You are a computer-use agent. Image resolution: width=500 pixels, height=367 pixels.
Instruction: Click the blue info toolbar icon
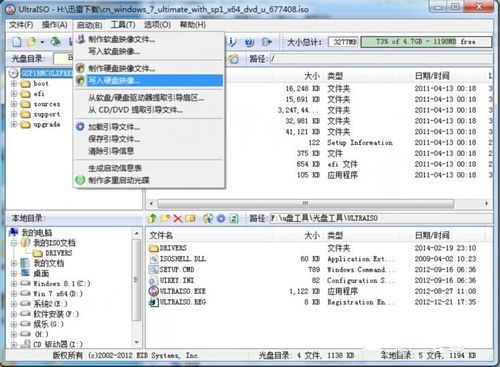(x=232, y=42)
